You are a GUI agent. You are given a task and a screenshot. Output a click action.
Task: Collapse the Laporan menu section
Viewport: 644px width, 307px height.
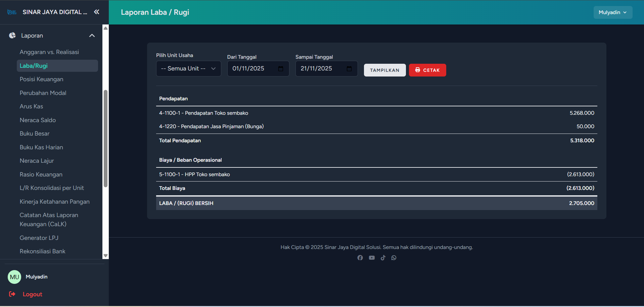92,36
